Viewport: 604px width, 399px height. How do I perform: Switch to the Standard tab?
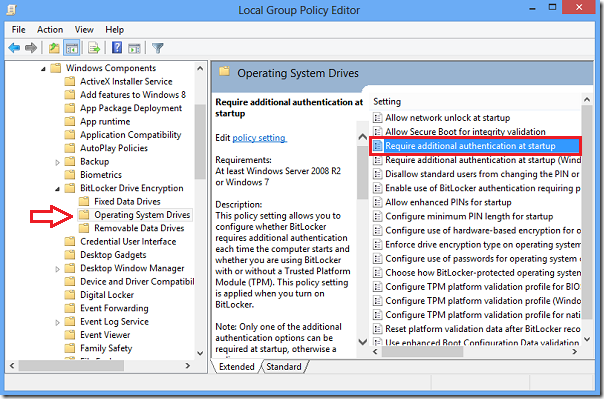tap(284, 367)
